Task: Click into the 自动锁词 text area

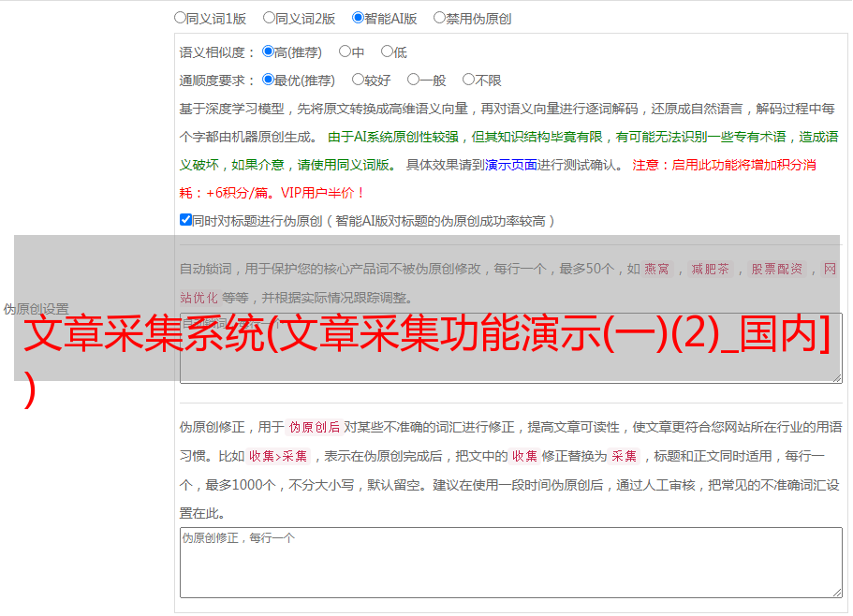Action: 510,360
